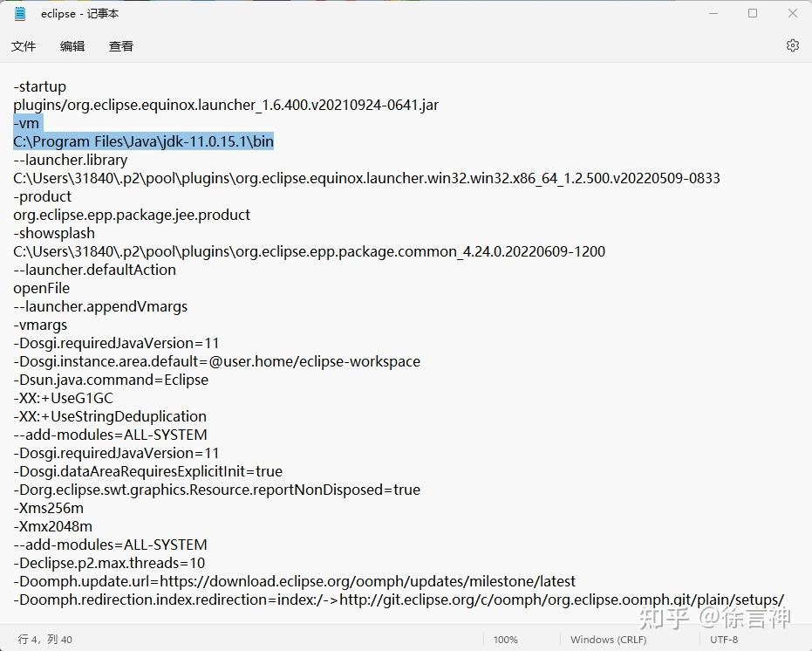
Task: Click the -startup line
Action: (40, 86)
